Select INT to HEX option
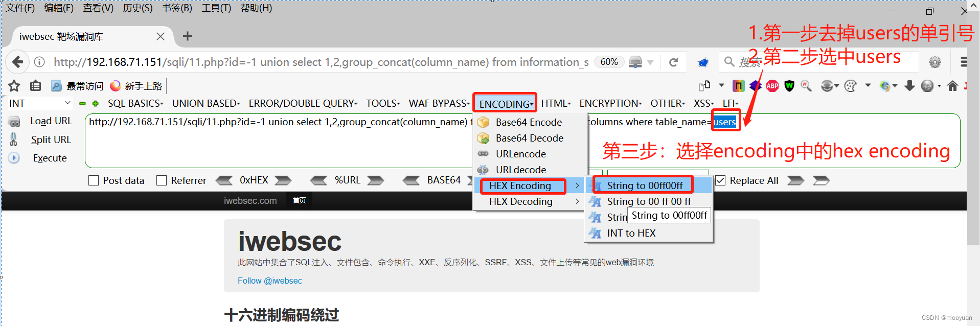The height and width of the screenshot is (326, 980). pyautogui.click(x=649, y=233)
